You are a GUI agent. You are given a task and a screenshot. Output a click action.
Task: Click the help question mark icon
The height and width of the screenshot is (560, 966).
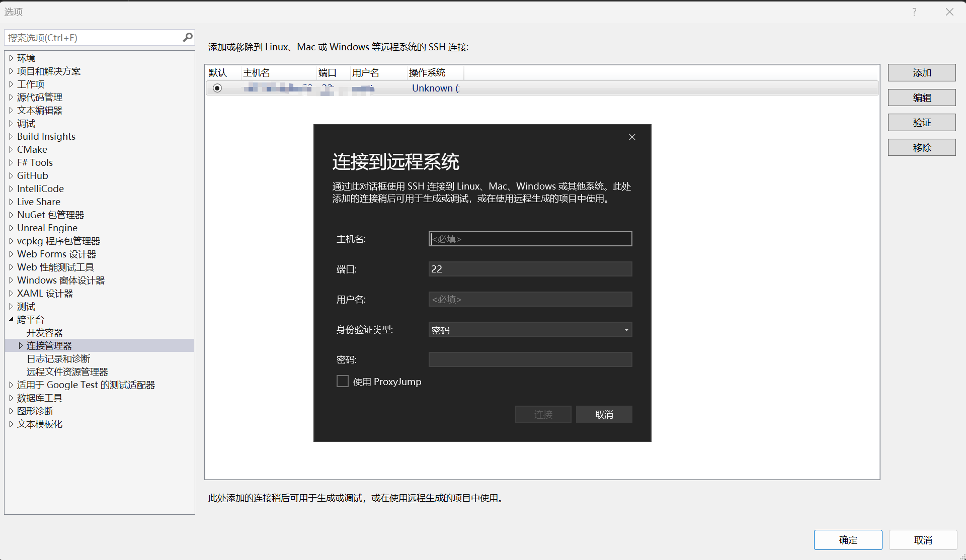[x=914, y=12]
